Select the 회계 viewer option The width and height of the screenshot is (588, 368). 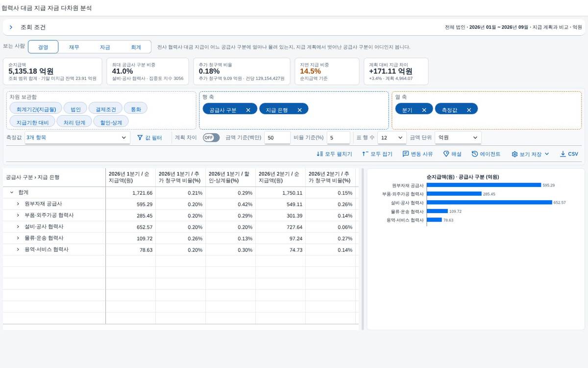coord(136,47)
